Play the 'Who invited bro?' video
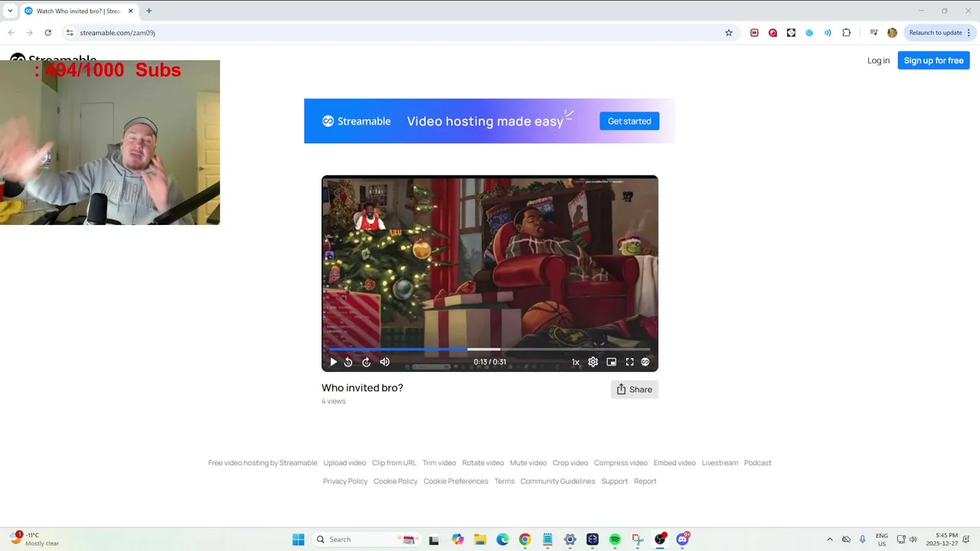Image resolution: width=980 pixels, height=551 pixels. (333, 362)
